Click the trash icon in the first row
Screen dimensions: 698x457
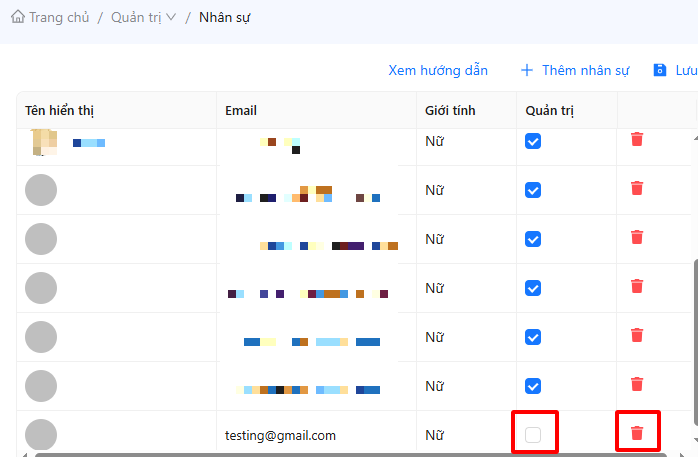(x=637, y=140)
